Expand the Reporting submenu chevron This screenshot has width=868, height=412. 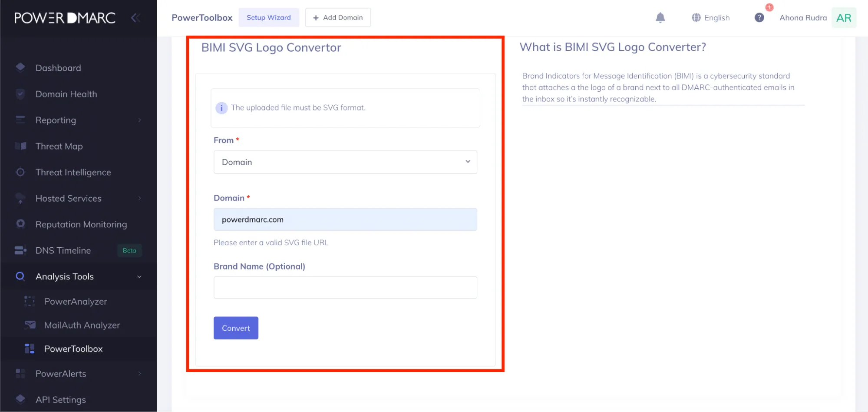[x=139, y=120]
